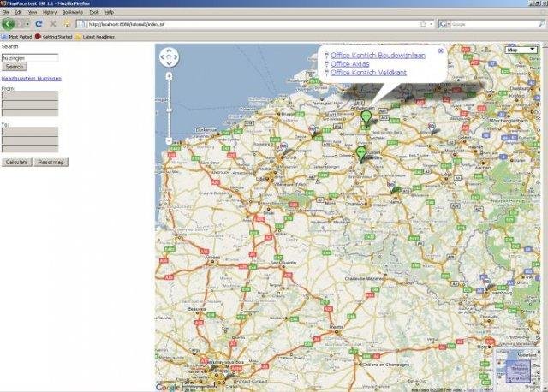The height and width of the screenshot is (392, 548).
Task: Reload the current page
Action: pos(39,24)
